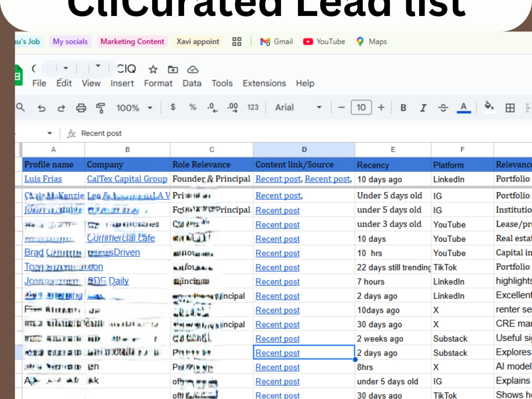Undo the last action
The width and height of the screenshot is (532, 399).
coord(41,108)
